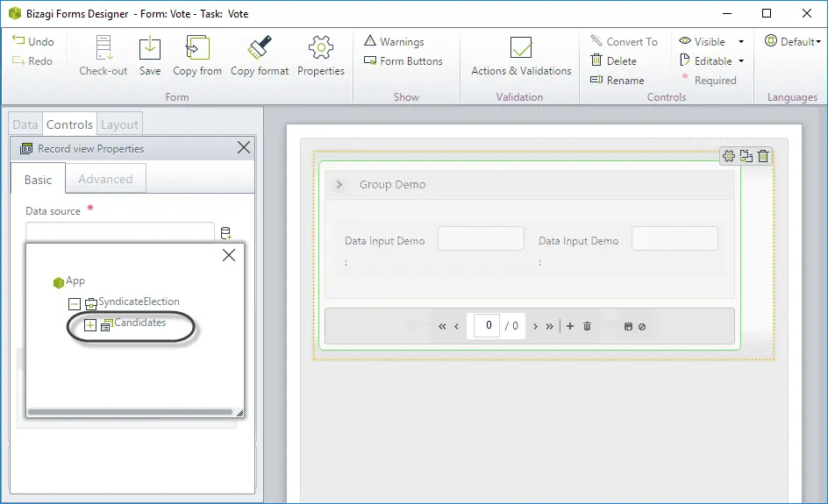The height and width of the screenshot is (504, 828).
Task: Delete current record in pager
Action: pos(587,326)
